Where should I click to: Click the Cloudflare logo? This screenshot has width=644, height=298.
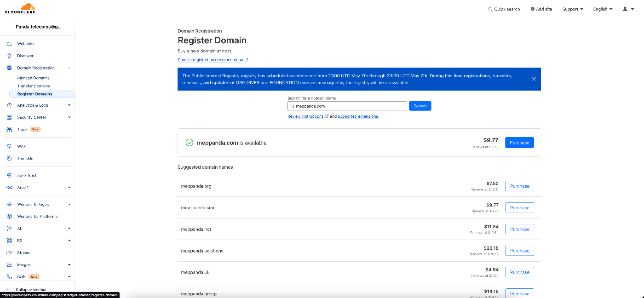tap(20, 8)
